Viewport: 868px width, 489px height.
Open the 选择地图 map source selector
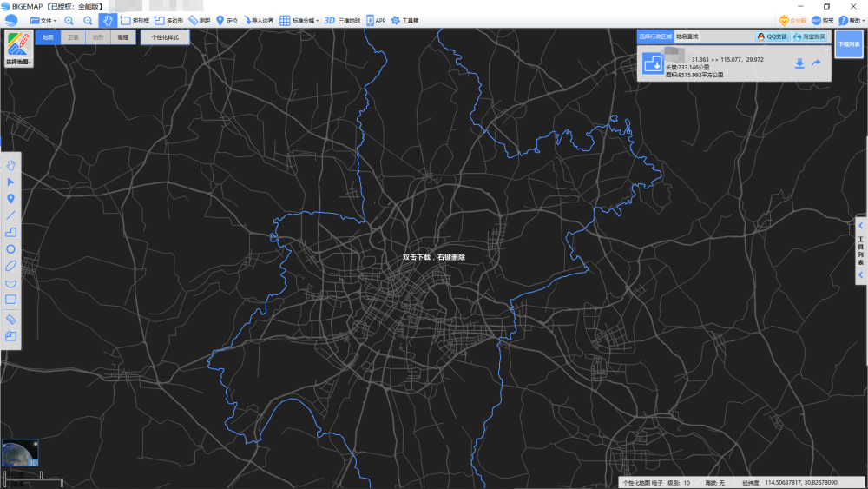tap(18, 49)
